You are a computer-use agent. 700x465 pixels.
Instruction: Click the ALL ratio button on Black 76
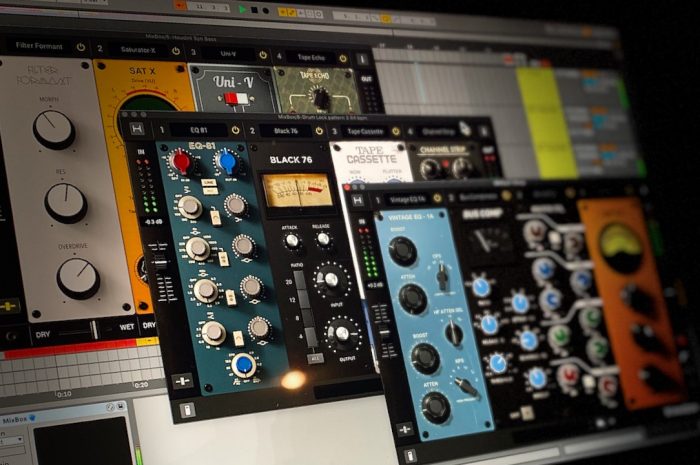tap(315, 358)
